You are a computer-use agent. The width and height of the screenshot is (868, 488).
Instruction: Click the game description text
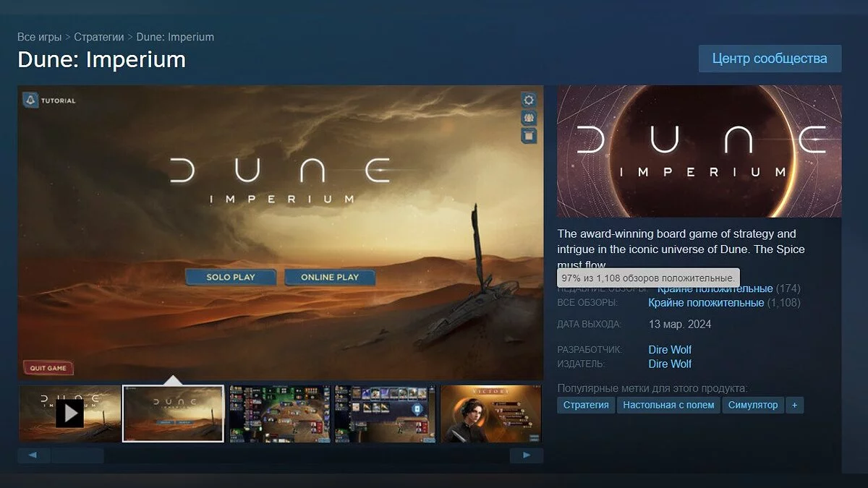click(x=681, y=249)
